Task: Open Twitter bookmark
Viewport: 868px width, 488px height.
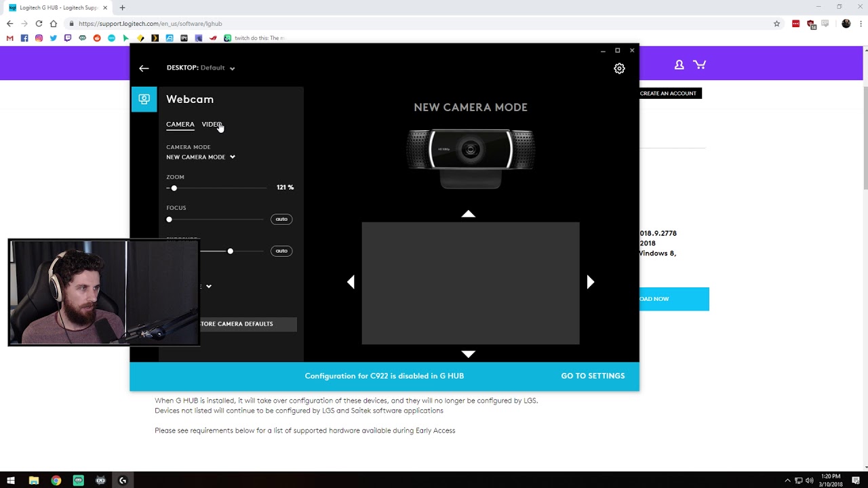Action: click(x=54, y=38)
